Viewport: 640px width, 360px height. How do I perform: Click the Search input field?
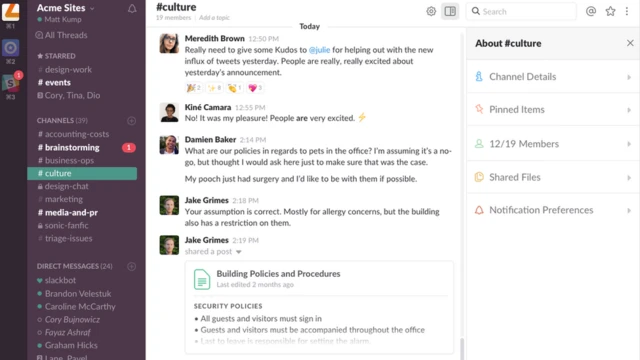pyautogui.click(x=521, y=11)
